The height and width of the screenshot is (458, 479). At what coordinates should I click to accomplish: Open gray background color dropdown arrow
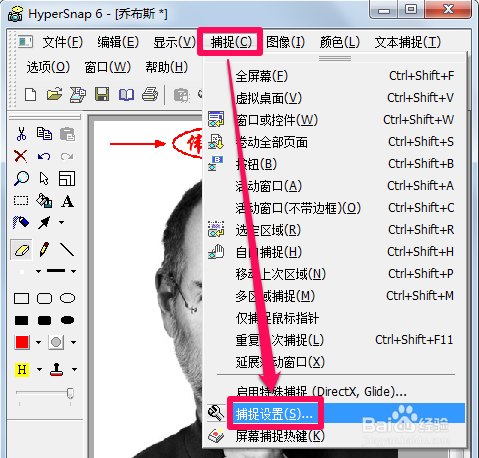point(74,342)
